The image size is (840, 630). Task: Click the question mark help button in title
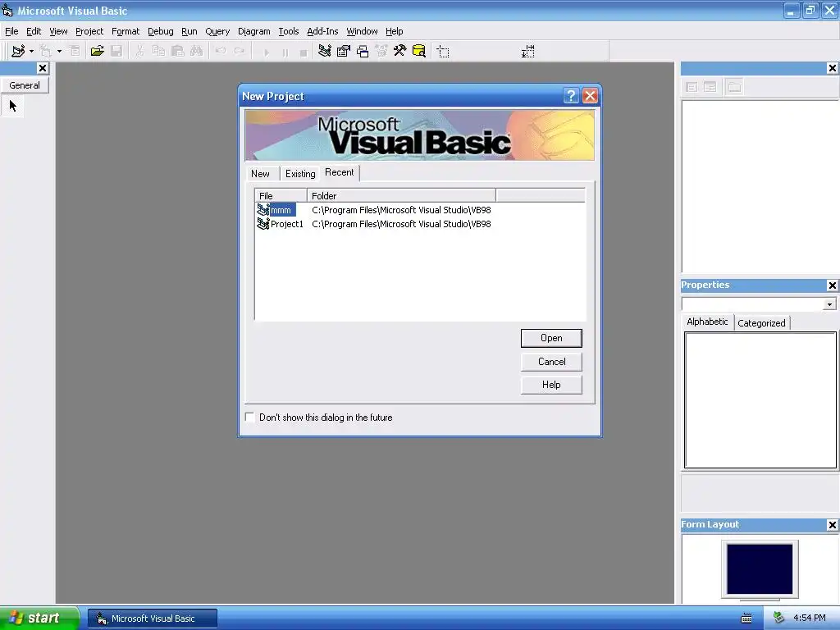coord(571,96)
